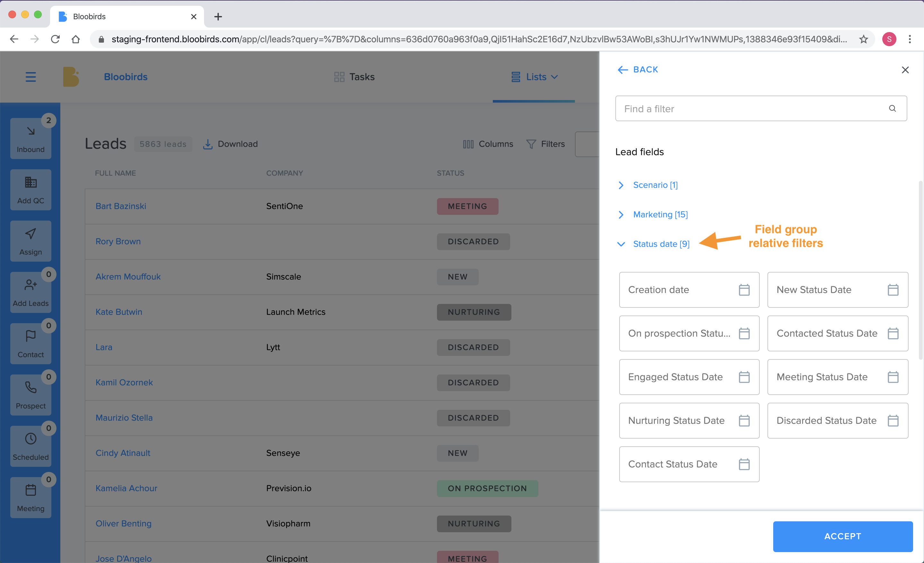Open lead Kate Butwin

119,312
